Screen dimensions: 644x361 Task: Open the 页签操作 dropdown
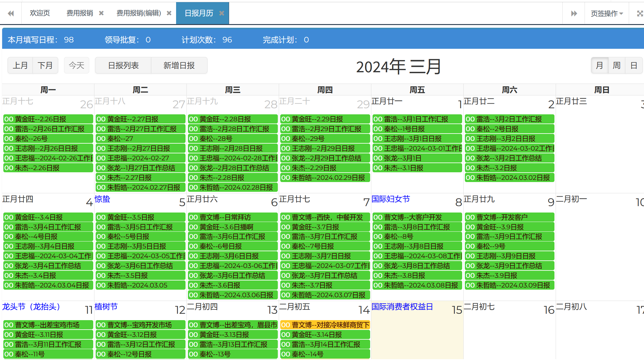(607, 13)
